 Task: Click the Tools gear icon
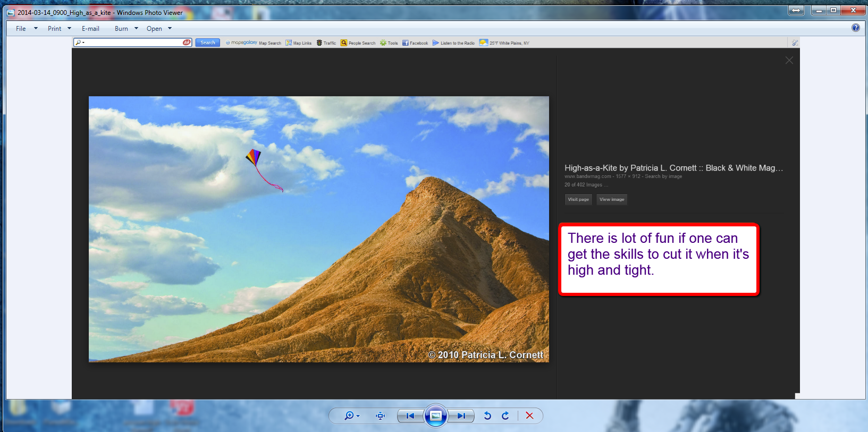383,43
